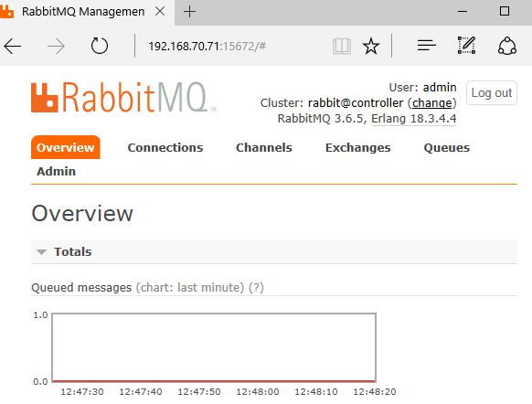This screenshot has width=532, height=404.
Task: Click the Log out button
Action: tap(492, 92)
